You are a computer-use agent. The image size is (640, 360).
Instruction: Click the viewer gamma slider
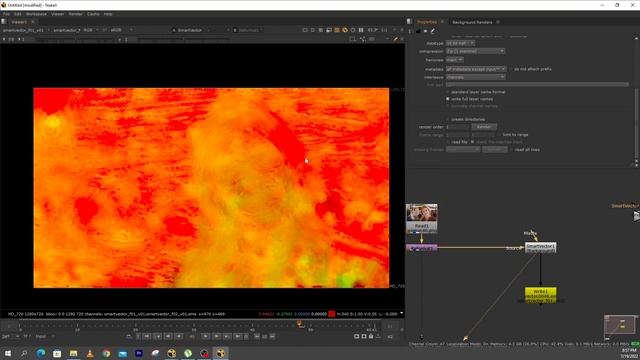(x=184, y=40)
